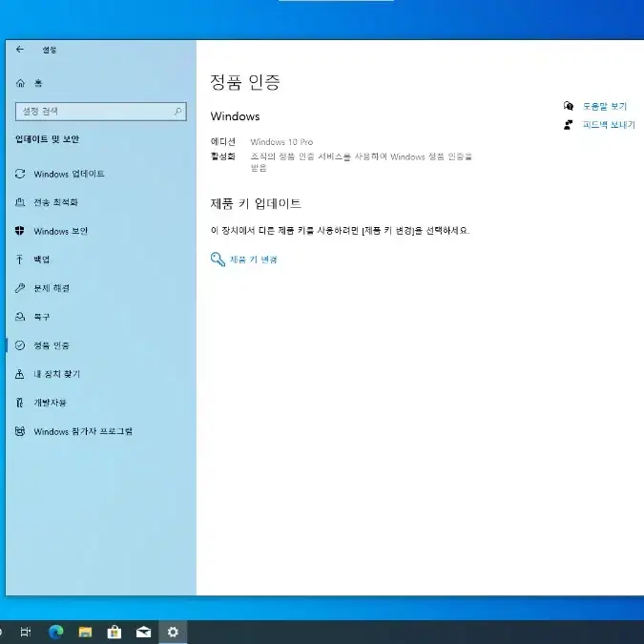Click the 제품 키 업데이트 heading
Screen dimensions: 644x644
(x=256, y=203)
